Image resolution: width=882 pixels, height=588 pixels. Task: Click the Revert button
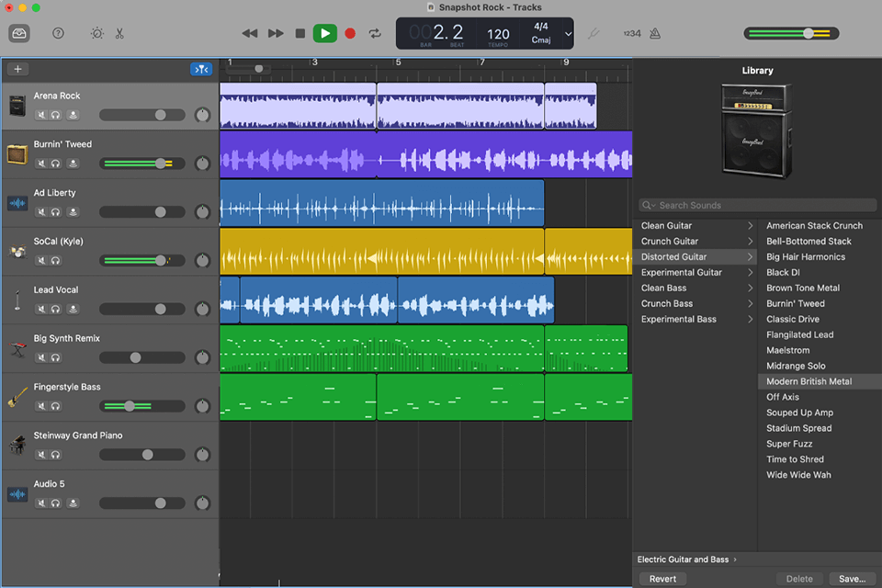(x=662, y=579)
